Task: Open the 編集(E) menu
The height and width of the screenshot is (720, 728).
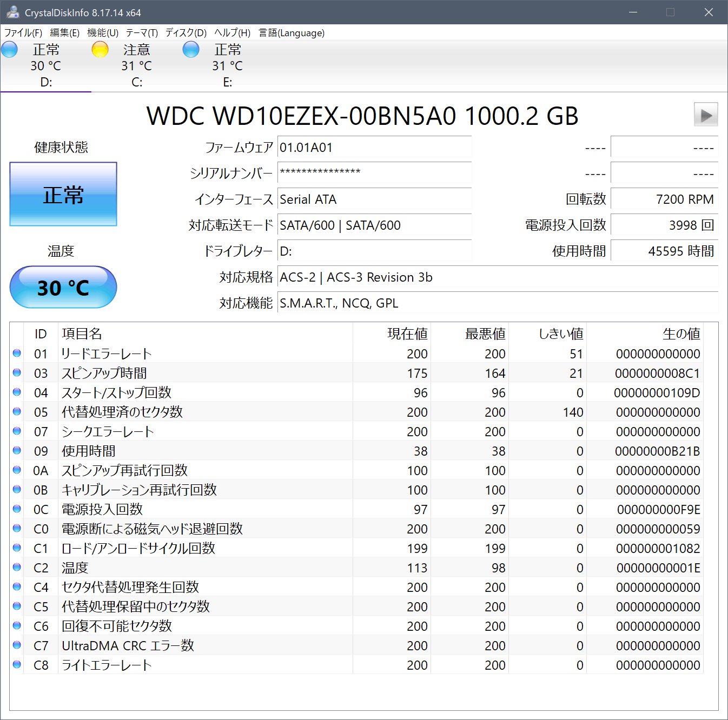Action: tap(65, 32)
